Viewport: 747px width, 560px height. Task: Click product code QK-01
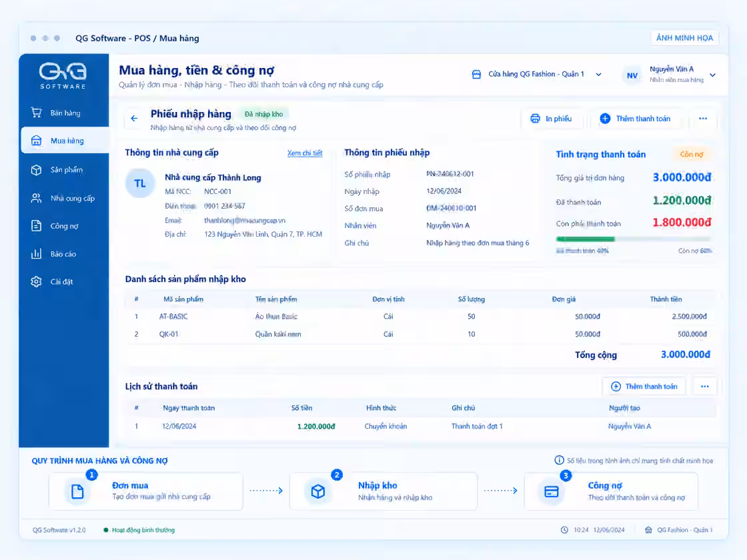pos(169,334)
